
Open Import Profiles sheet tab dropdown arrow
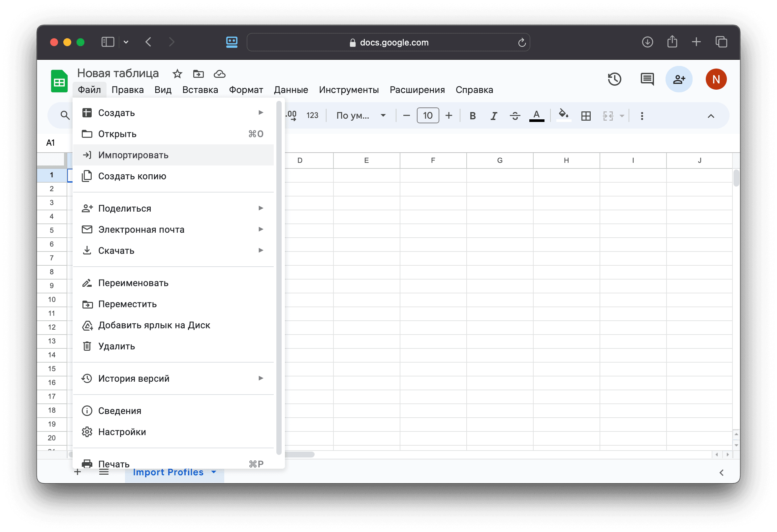[214, 472]
